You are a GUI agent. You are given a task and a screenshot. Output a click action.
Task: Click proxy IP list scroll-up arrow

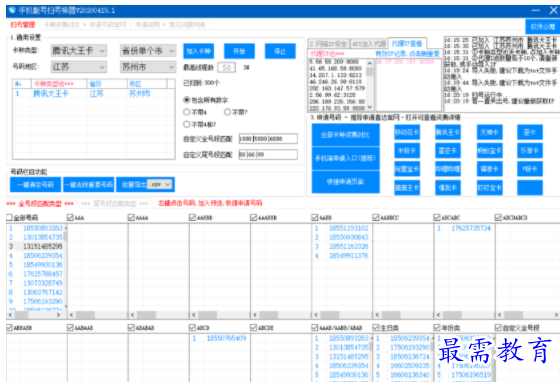[x=370, y=63]
